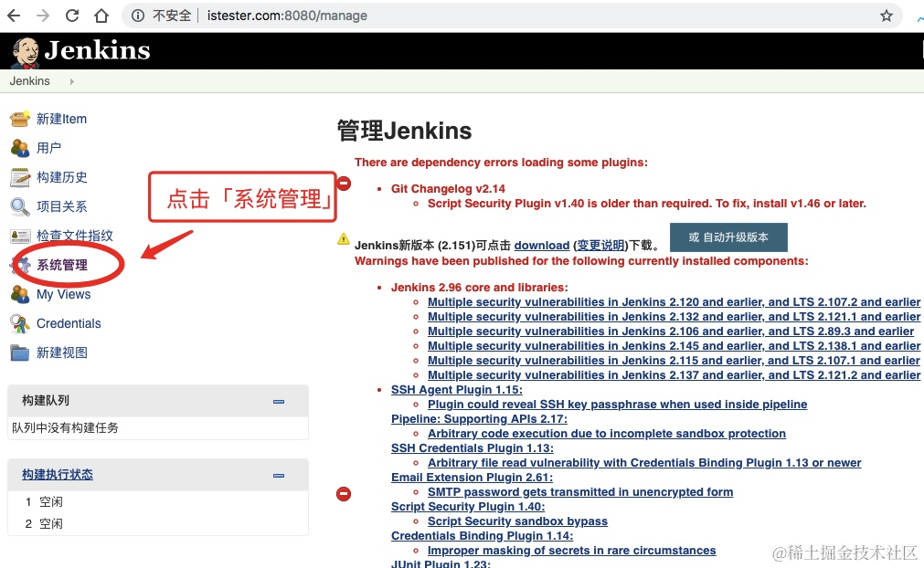Image resolution: width=924 pixels, height=568 pixels.
Task: Click the 或 自动升级版本 button
Action: pos(728,237)
